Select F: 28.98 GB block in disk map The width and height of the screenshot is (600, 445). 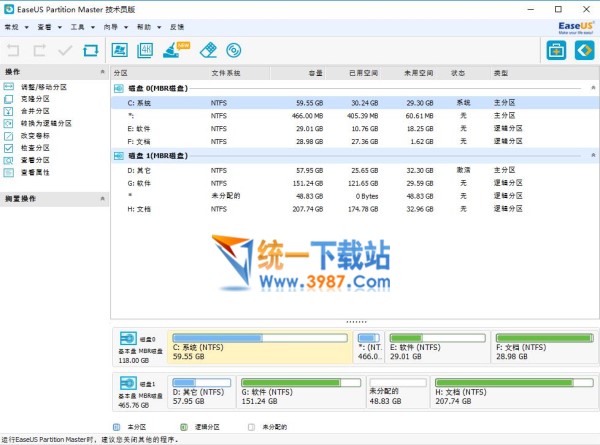point(545,347)
